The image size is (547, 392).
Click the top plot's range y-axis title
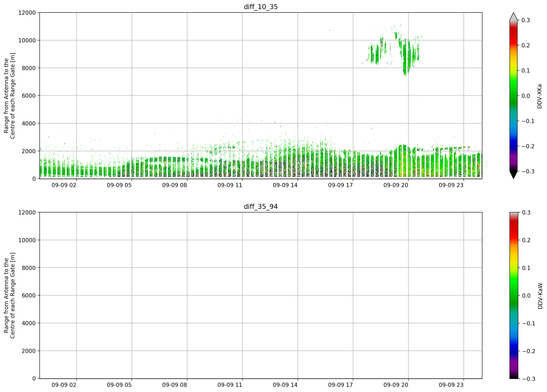[x=9, y=96]
